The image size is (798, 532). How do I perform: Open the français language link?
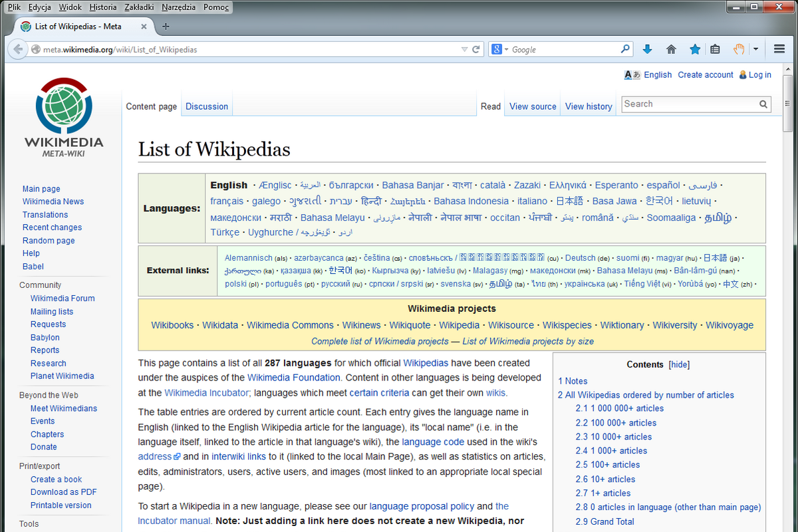point(227,201)
